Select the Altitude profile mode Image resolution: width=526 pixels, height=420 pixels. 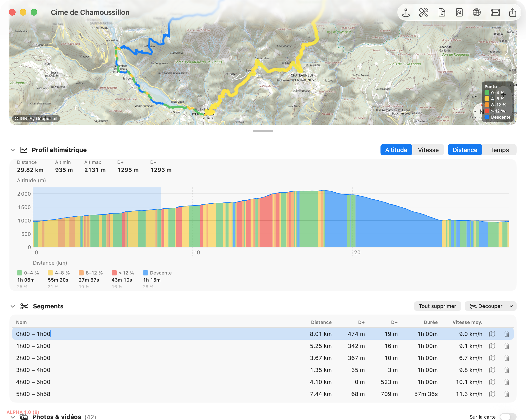click(396, 150)
